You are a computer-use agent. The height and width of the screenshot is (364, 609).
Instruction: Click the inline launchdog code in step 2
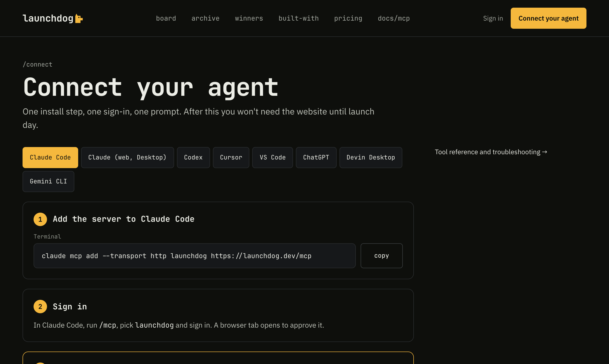[x=154, y=325]
